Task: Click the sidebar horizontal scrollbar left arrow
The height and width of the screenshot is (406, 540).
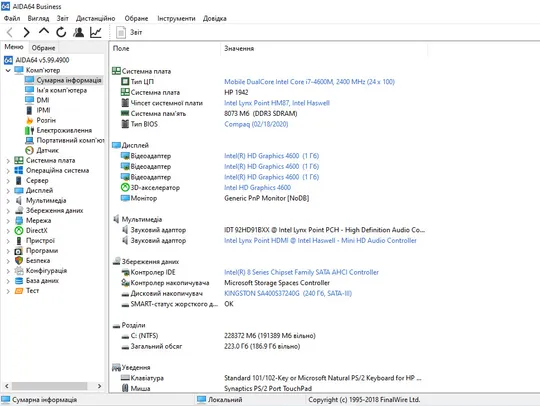Action: (x=7, y=386)
